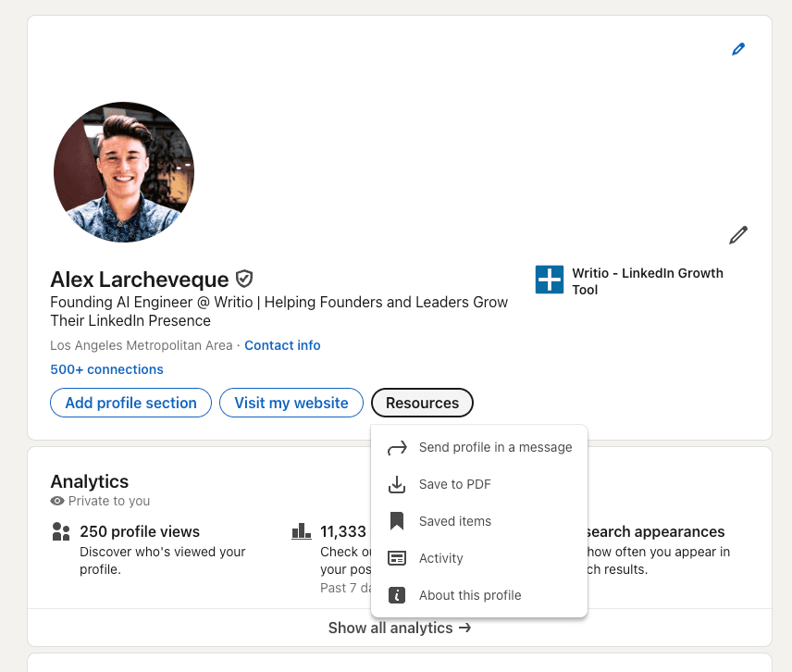Click the Activity icon in the menu
The image size is (792, 672).
tap(398, 558)
